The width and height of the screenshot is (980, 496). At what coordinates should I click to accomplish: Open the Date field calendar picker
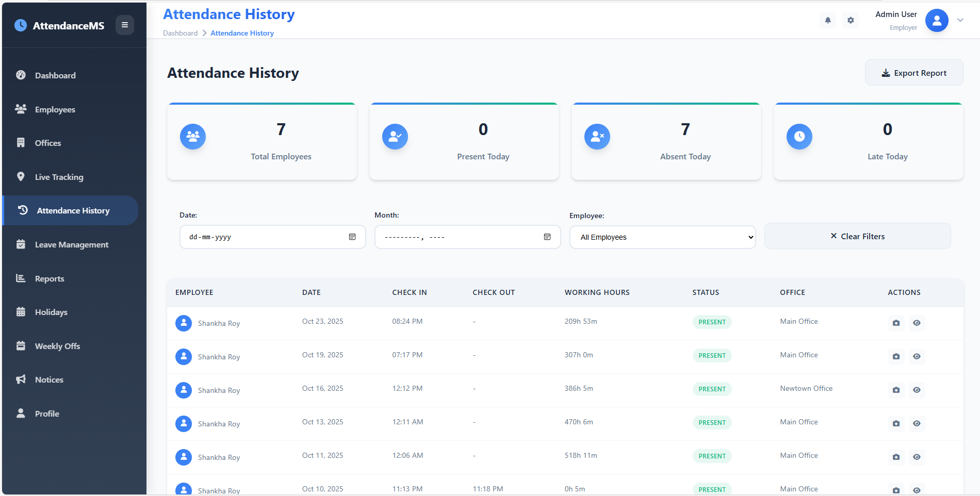352,237
